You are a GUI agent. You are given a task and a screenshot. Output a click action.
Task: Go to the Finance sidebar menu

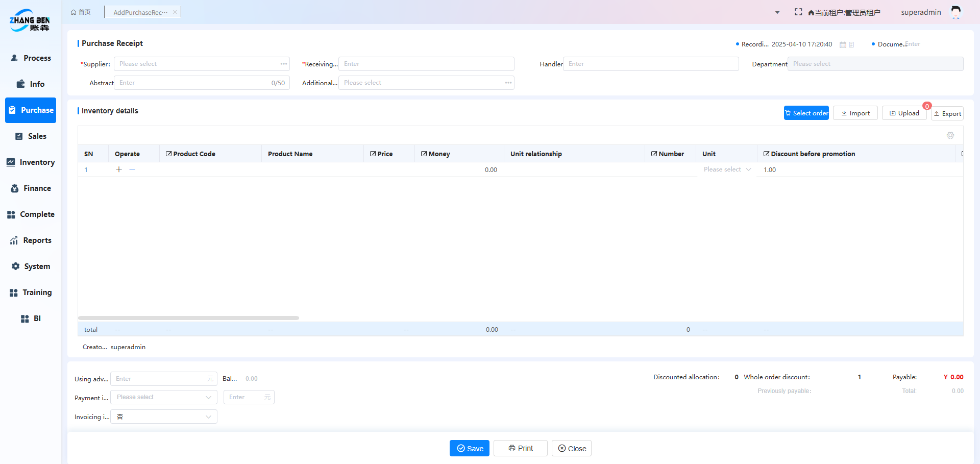click(x=31, y=188)
